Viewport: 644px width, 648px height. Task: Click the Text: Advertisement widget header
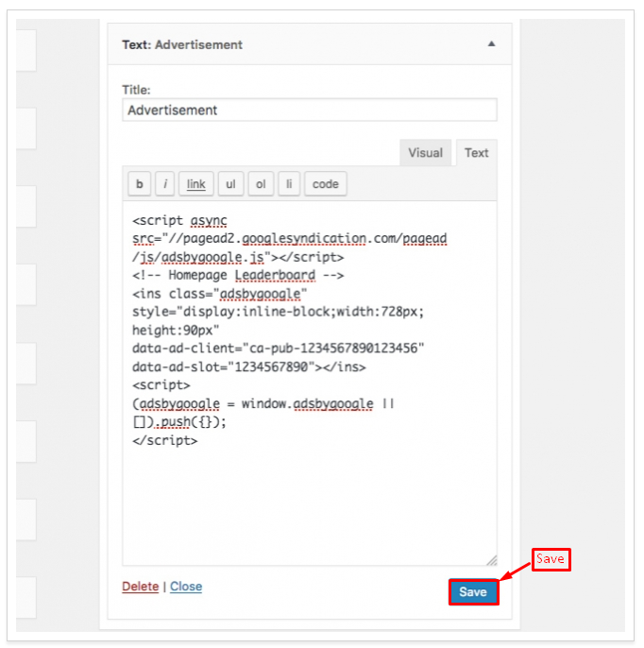pyautogui.click(x=310, y=44)
